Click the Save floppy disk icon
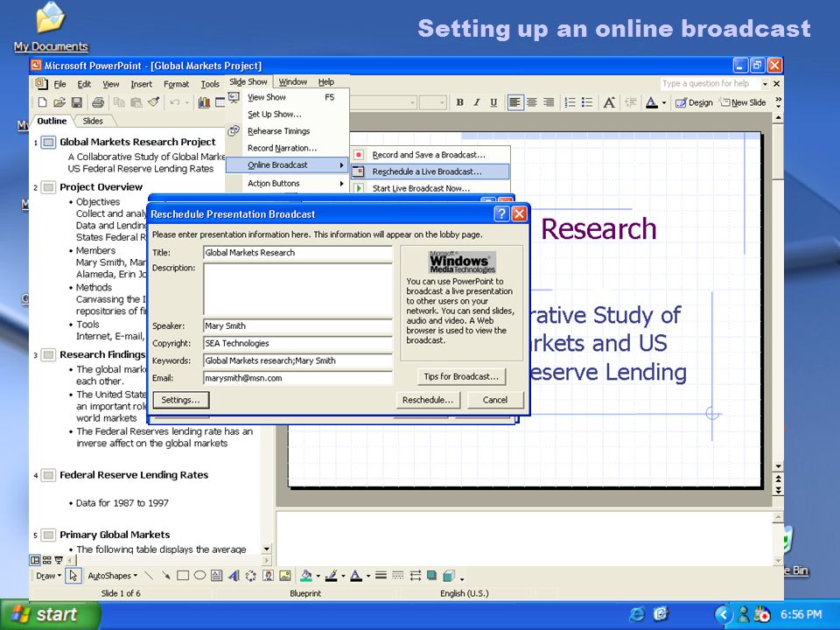Screen dimensions: 840x630 pyautogui.click(x=77, y=102)
